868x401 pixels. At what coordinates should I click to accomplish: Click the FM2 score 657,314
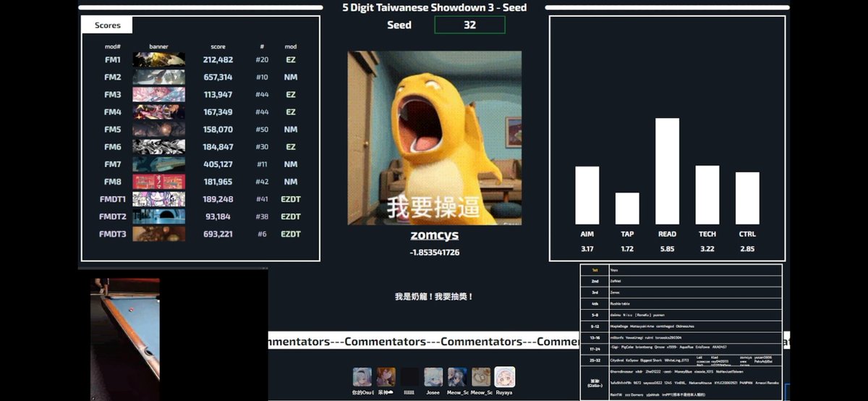tap(218, 77)
